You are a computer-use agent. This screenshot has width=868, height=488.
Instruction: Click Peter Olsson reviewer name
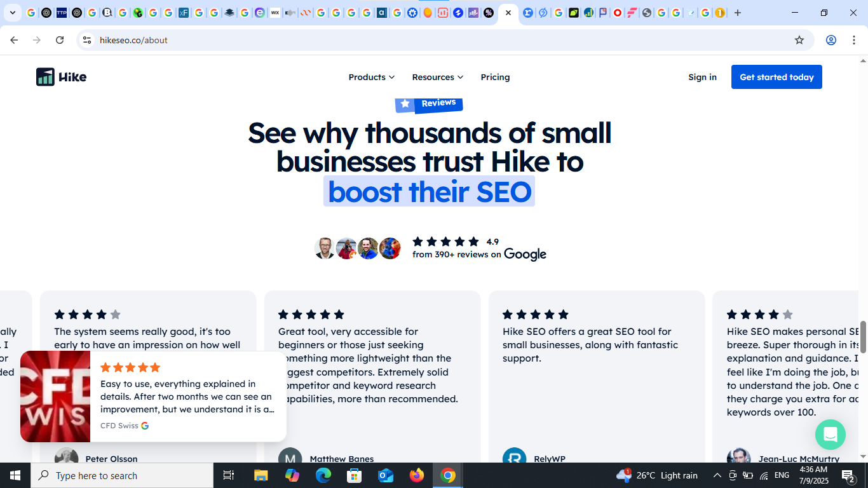coord(111,459)
